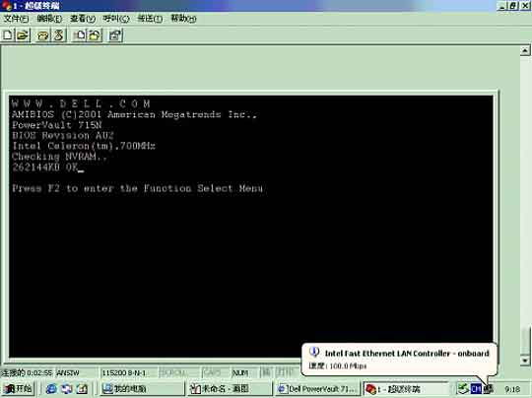Click the CH input language tray indicator

click(x=476, y=389)
